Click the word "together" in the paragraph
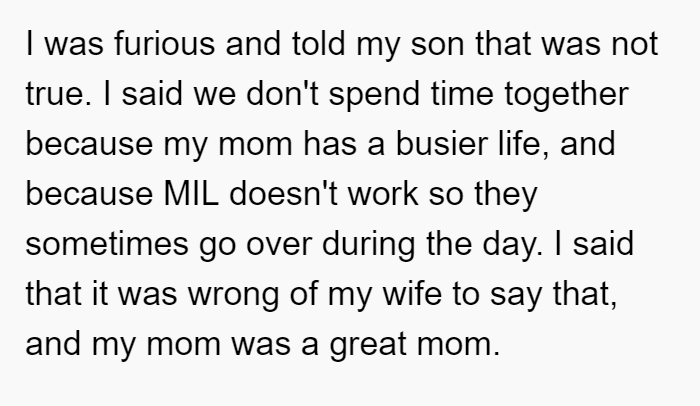 point(567,94)
